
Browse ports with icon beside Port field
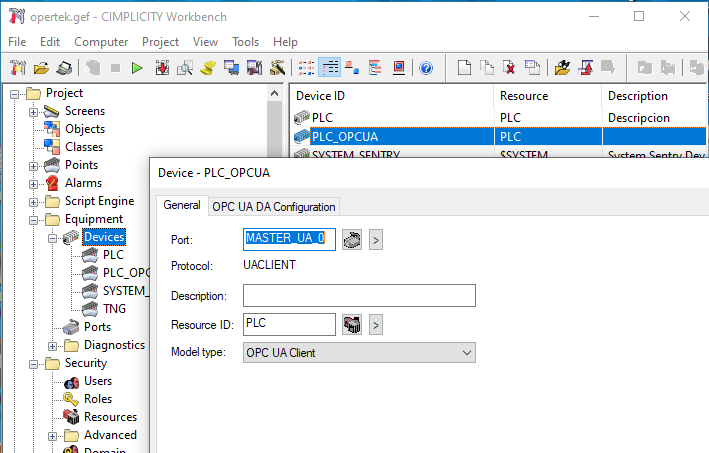tap(352, 240)
